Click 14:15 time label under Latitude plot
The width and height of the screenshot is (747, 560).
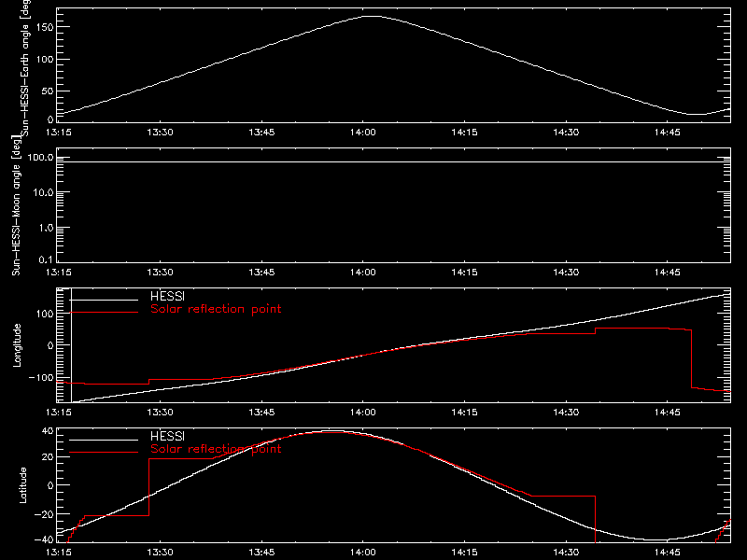coord(464,553)
